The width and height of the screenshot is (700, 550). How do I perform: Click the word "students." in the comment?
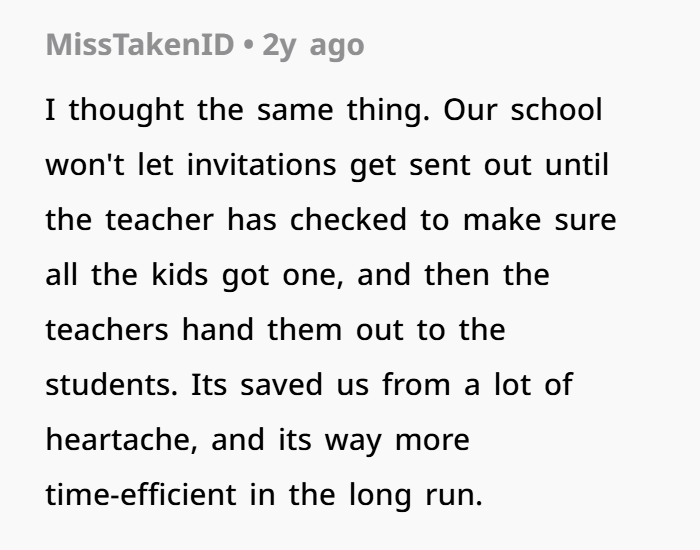(112, 384)
